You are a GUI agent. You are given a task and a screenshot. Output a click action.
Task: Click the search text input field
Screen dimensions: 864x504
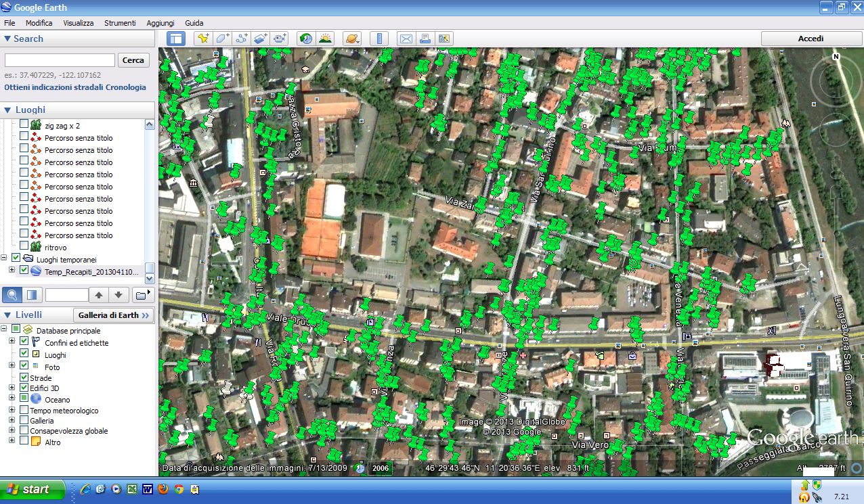click(60, 60)
